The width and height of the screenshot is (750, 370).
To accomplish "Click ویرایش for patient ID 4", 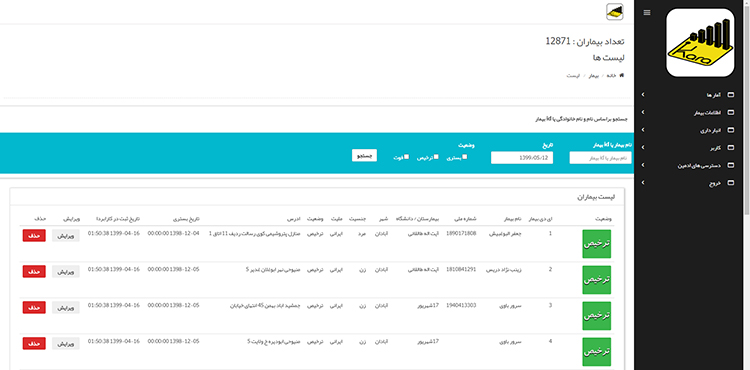I will coord(66,343).
